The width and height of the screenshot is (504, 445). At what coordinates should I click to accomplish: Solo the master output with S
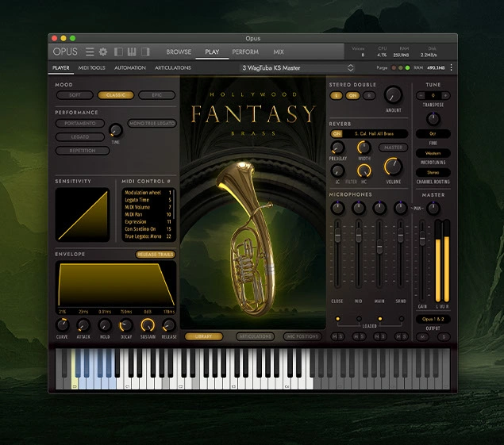click(444, 336)
